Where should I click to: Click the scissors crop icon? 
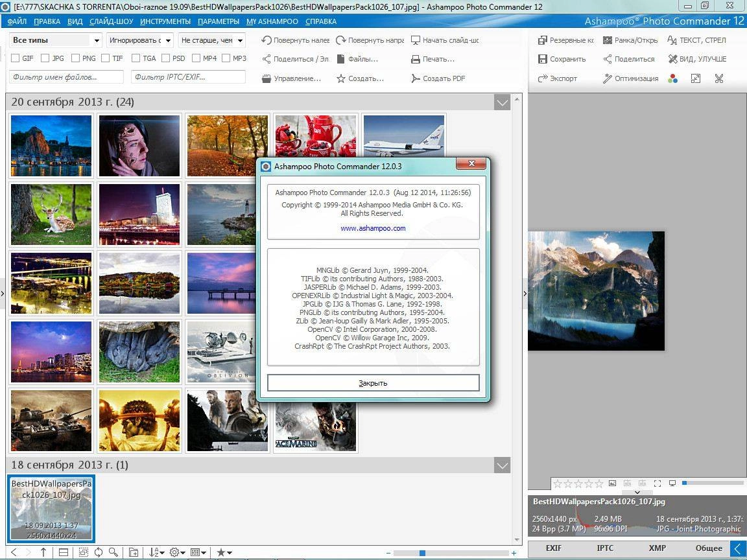(x=719, y=78)
